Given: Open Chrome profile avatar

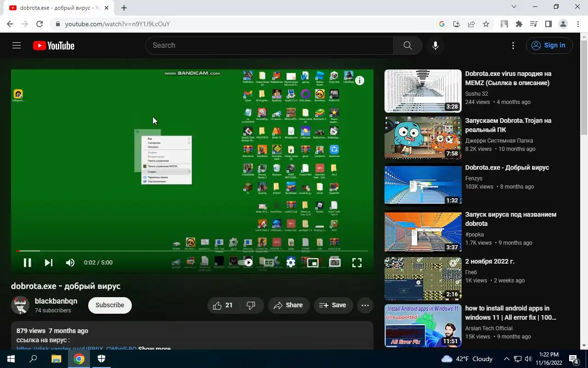Looking at the screenshot, I should click(563, 24).
